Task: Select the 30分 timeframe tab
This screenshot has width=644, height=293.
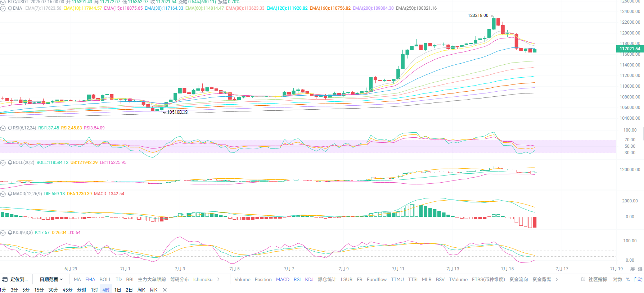Action: [x=53, y=290]
